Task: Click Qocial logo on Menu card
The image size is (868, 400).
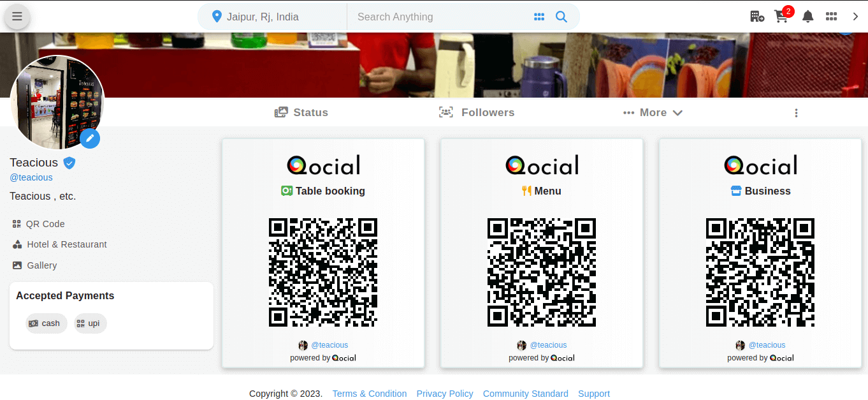Action: [x=542, y=165]
